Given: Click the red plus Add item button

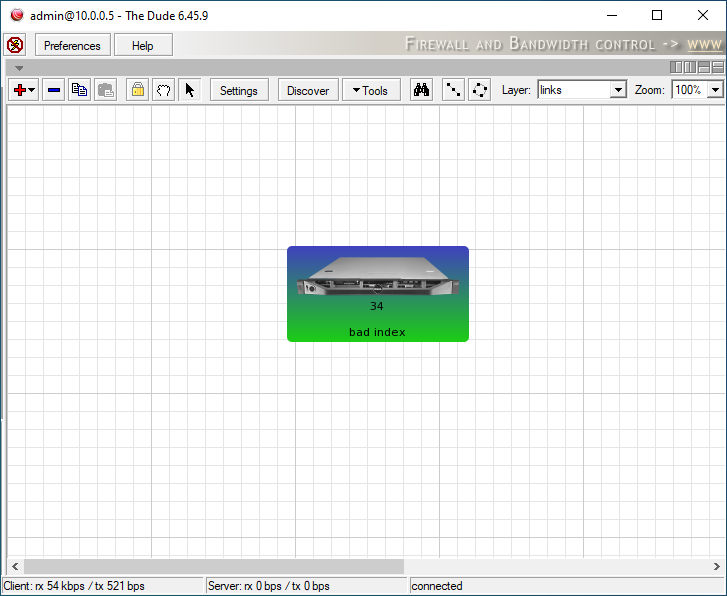Looking at the screenshot, I should point(23,90).
